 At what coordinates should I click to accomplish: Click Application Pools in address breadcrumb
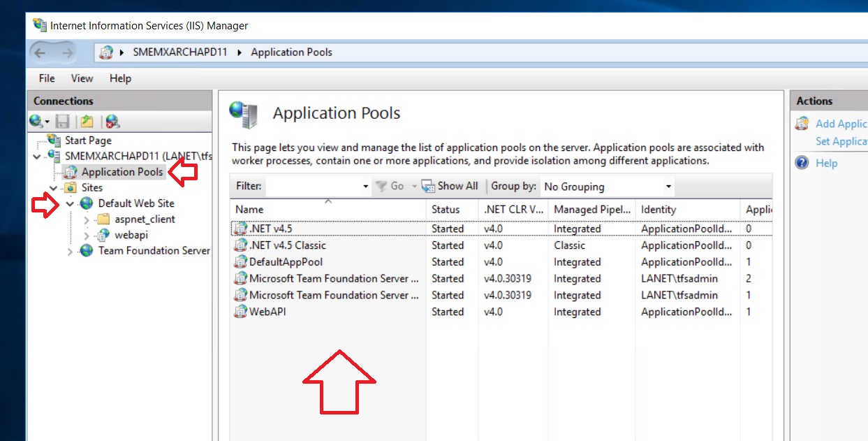pos(291,52)
